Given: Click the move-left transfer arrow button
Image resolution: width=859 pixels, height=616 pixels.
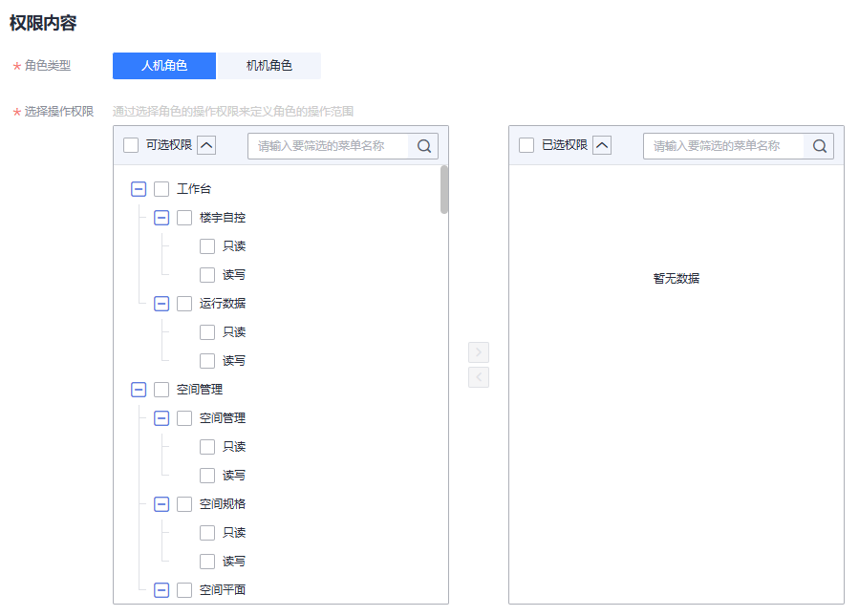Looking at the screenshot, I should point(479,377).
